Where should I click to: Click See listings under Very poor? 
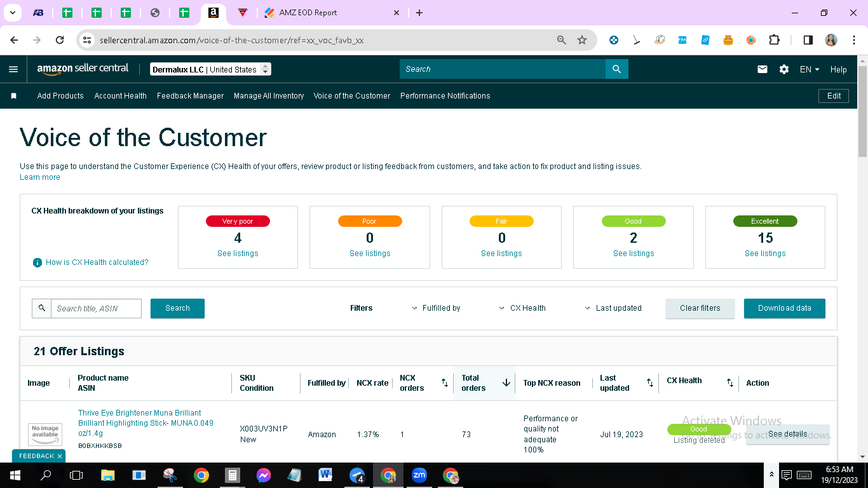tap(238, 254)
